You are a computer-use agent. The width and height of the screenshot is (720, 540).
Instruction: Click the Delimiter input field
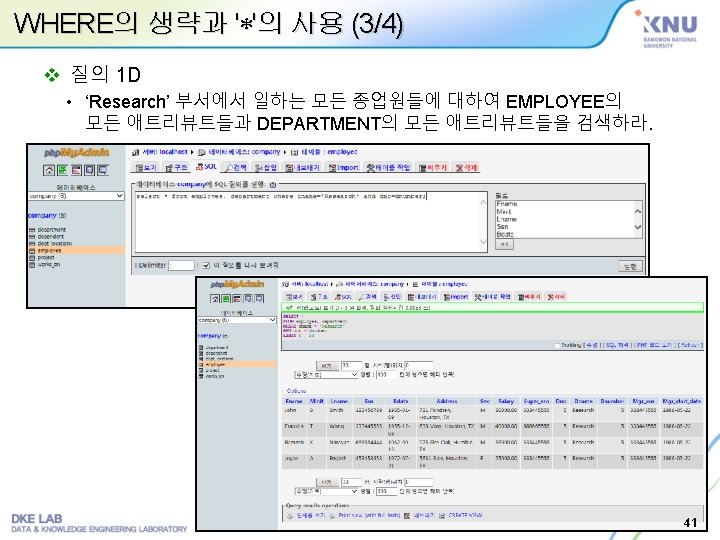click(181, 265)
